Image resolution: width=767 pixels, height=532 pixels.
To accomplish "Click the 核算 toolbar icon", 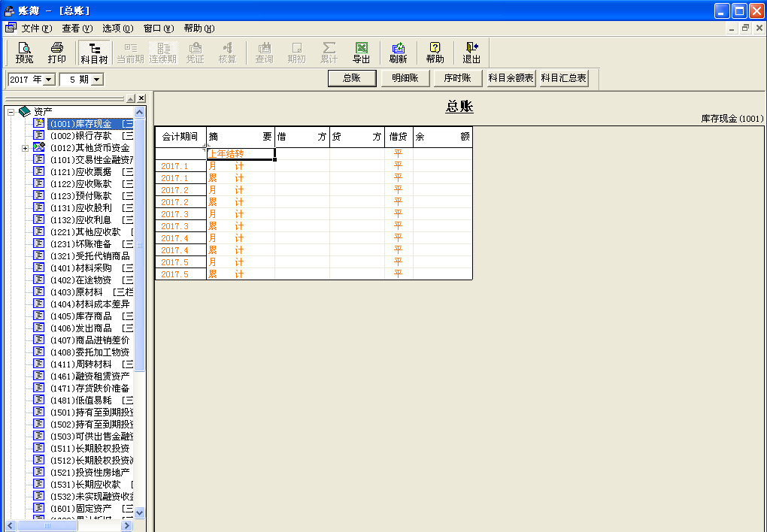I will 227,53.
